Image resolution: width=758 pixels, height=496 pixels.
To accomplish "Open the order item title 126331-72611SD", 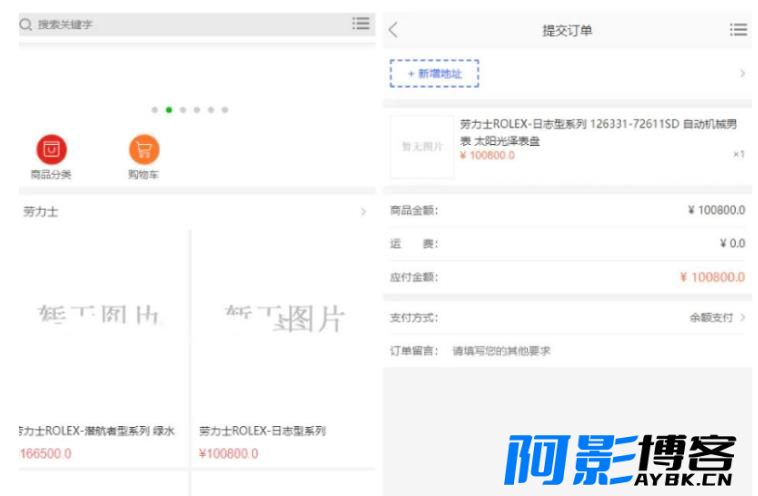I will (x=598, y=132).
